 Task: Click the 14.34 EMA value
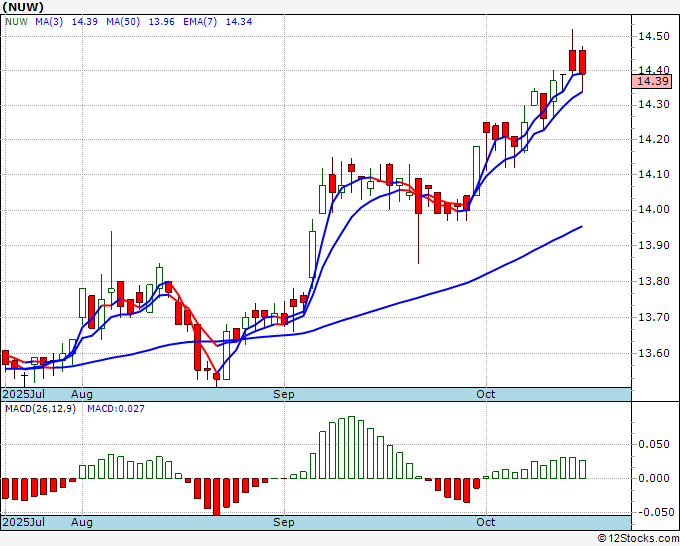pos(239,22)
